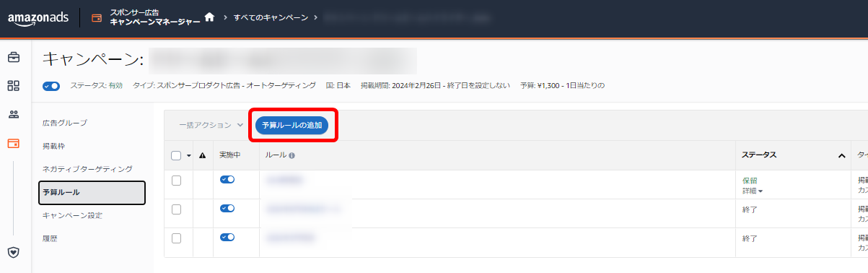Click the 掲載期間 date text
The image size is (868, 273).
pyautogui.click(x=435, y=86)
